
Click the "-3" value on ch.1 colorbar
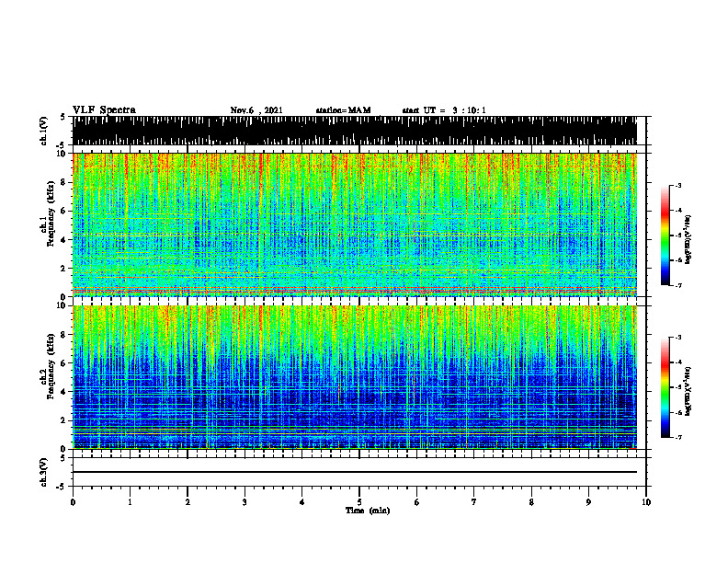pyautogui.click(x=678, y=185)
